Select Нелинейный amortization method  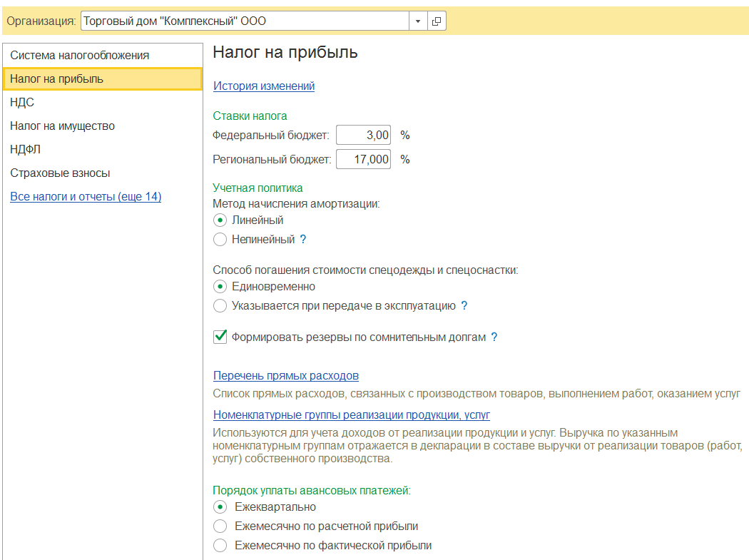(220, 240)
